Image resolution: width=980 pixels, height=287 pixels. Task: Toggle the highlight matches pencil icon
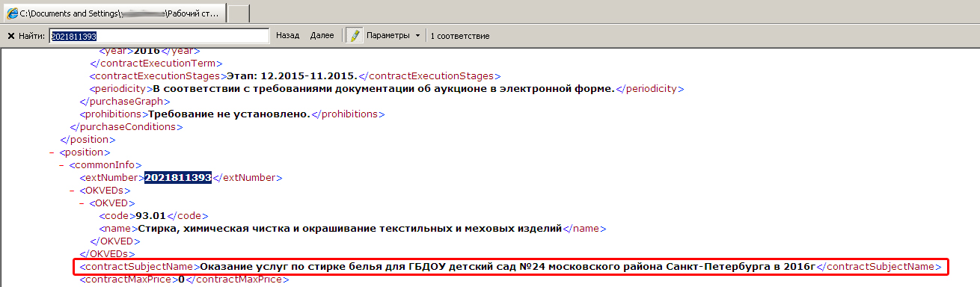[355, 36]
